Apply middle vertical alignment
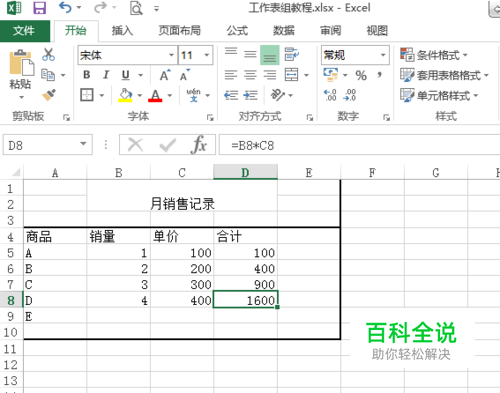 click(x=250, y=54)
